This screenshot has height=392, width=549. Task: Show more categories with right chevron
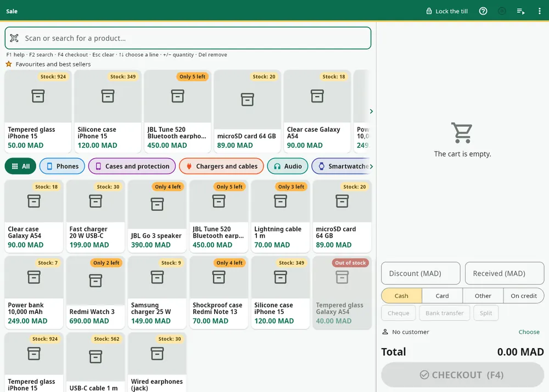coord(371,166)
